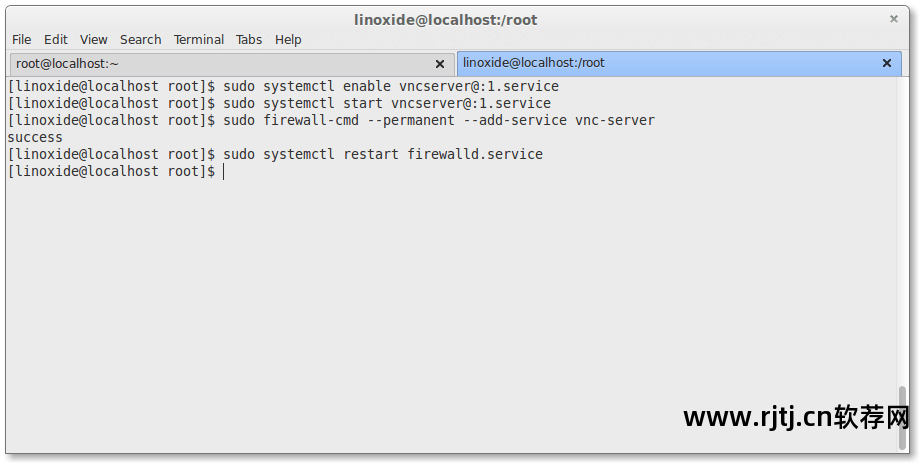Close the root@localhost:~ tab
Screen dimensions: 919x463
pos(440,64)
